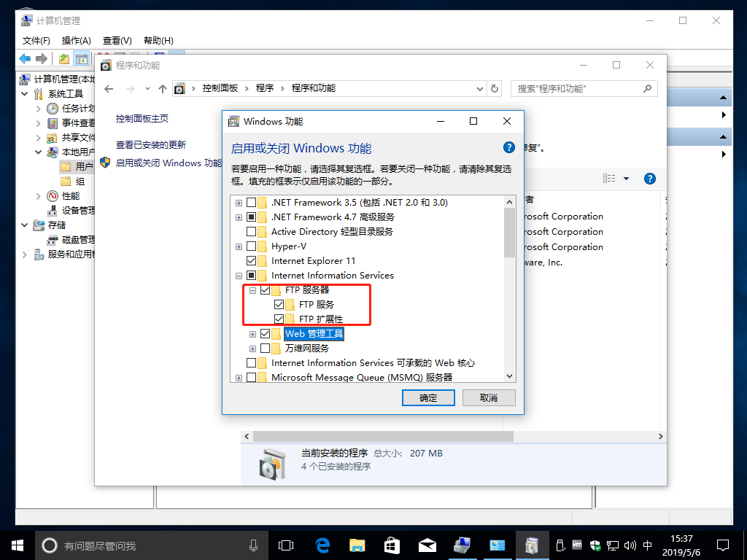
Task: Click the view options icon in Programs and Features
Action: (x=609, y=178)
